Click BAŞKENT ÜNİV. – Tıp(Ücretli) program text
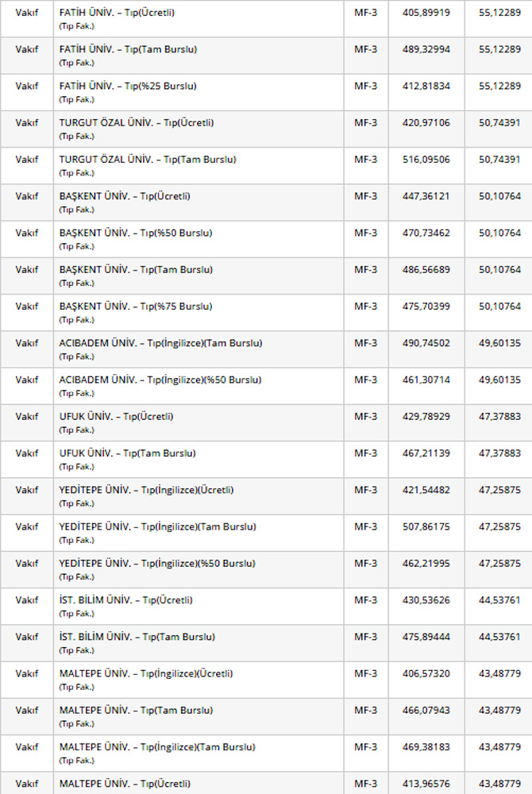The image size is (532, 794). click(x=125, y=196)
